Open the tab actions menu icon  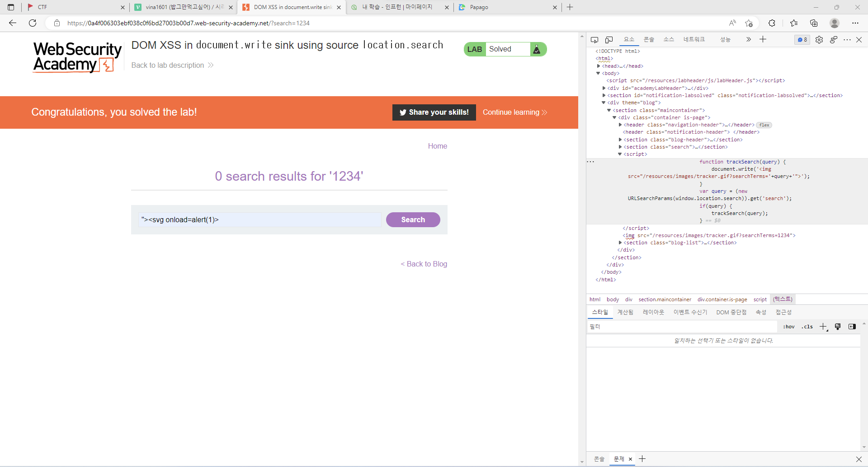click(x=11, y=7)
